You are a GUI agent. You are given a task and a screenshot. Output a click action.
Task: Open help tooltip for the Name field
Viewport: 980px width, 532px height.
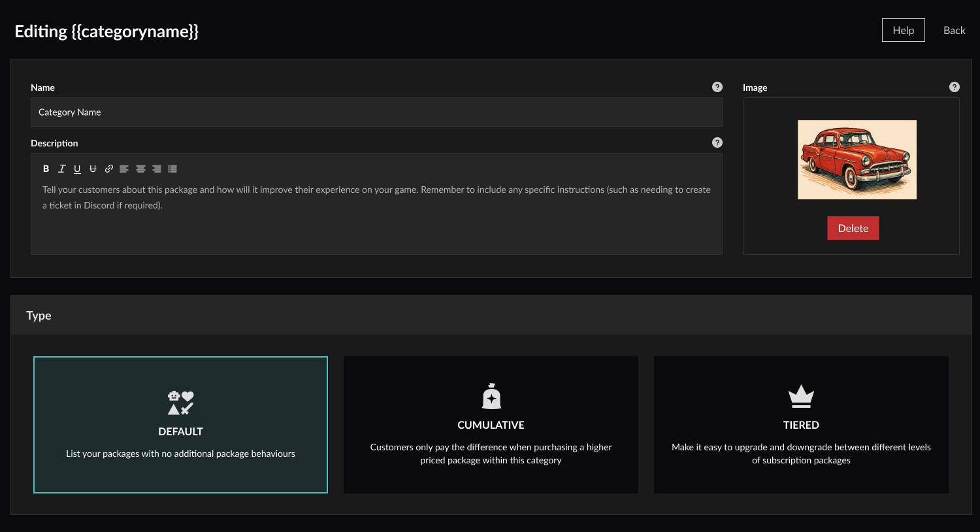717,87
